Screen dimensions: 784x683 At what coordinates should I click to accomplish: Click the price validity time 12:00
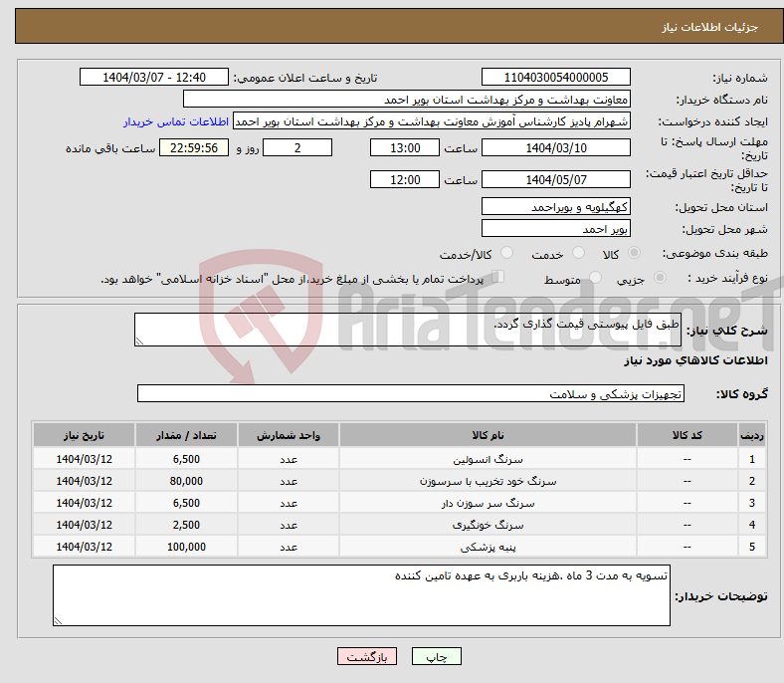point(405,179)
